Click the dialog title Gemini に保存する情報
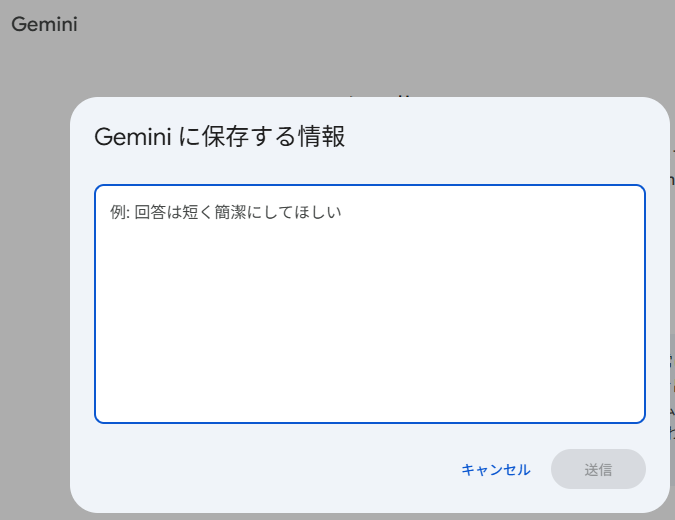The image size is (675, 520). [x=220, y=138]
